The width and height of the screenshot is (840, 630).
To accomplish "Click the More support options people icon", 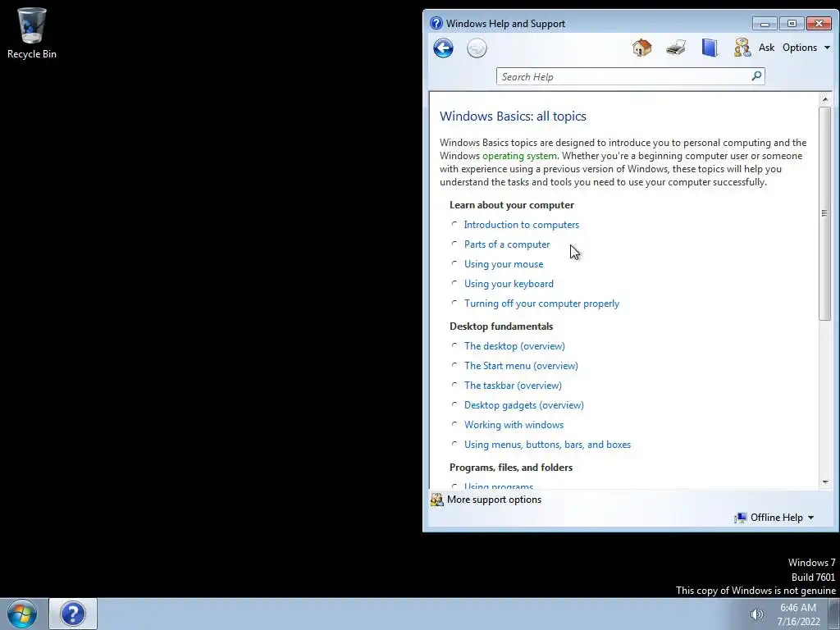I will point(437,500).
